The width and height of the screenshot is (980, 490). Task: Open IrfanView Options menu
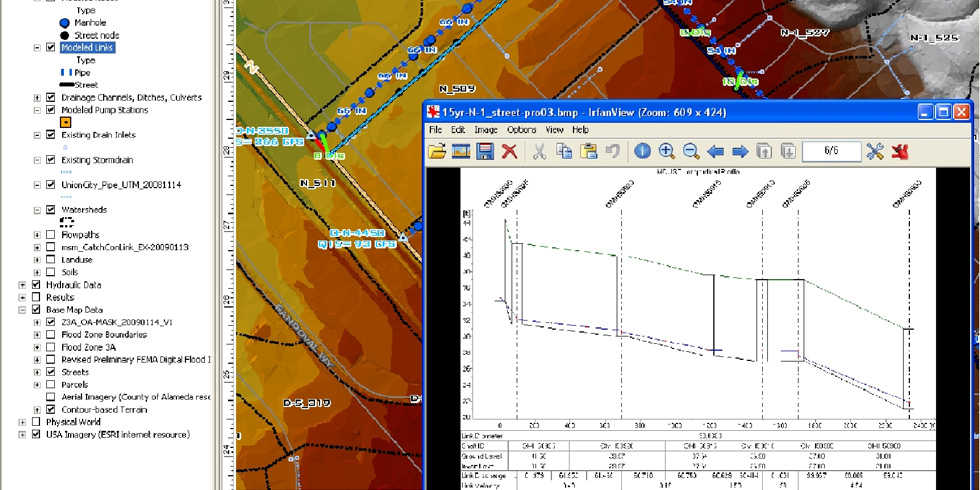click(521, 130)
